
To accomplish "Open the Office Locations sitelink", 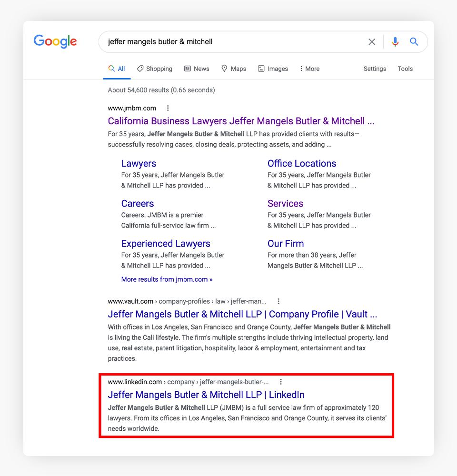I will 302,163.
